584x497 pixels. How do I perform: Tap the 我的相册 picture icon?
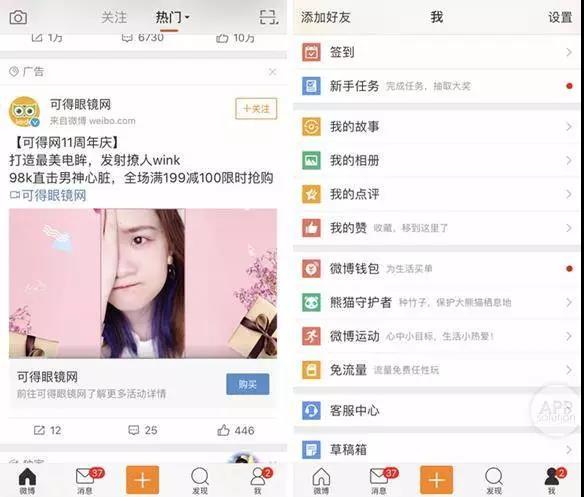(x=311, y=161)
